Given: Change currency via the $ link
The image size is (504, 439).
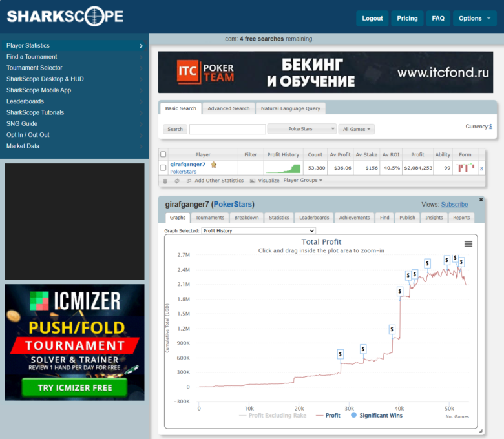Looking at the screenshot, I should pos(490,127).
